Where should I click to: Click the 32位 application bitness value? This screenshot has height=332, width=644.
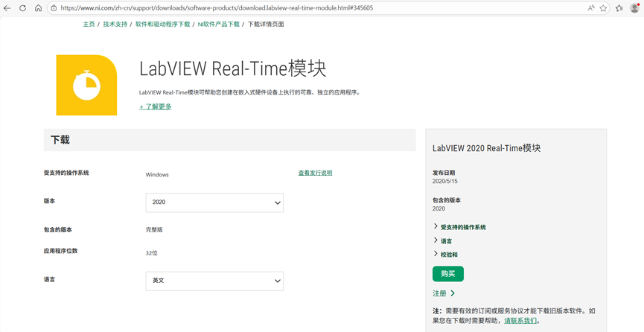point(151,253)
